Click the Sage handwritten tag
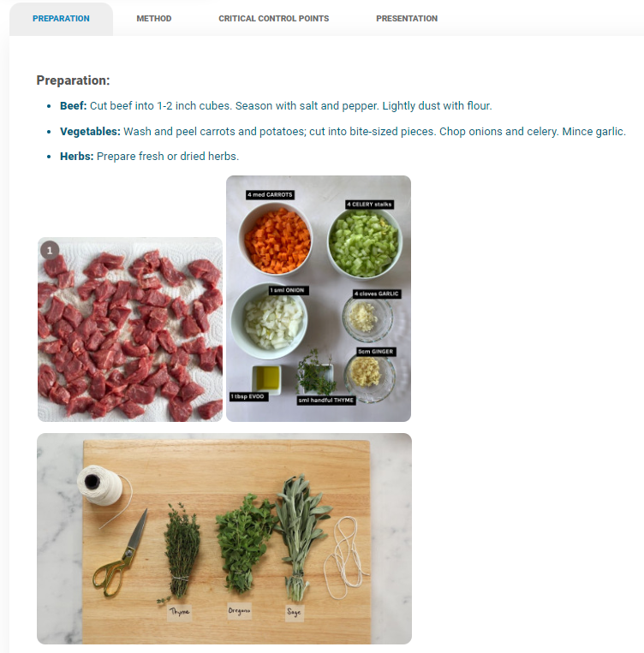The image size is (644, 653). [295, 612]
